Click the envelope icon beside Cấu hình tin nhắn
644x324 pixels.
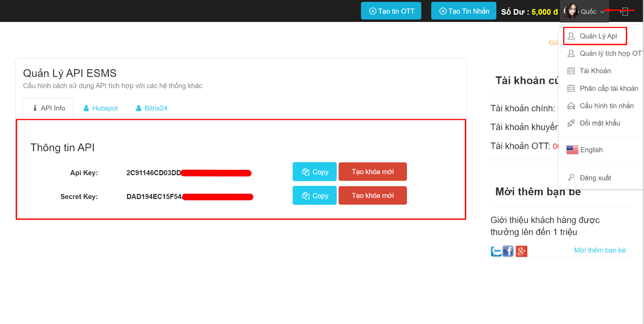571,106
